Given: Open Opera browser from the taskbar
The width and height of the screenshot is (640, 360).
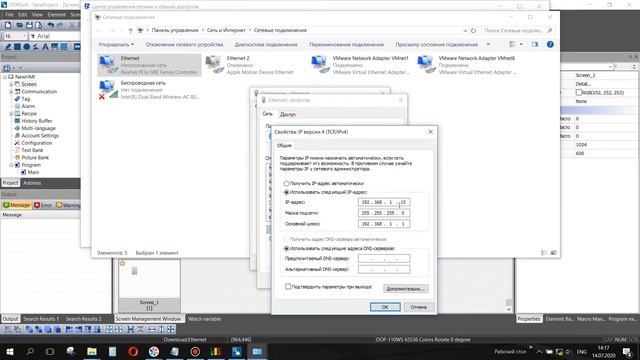Looking at the screenshot, I should click(x=133, y=351).
